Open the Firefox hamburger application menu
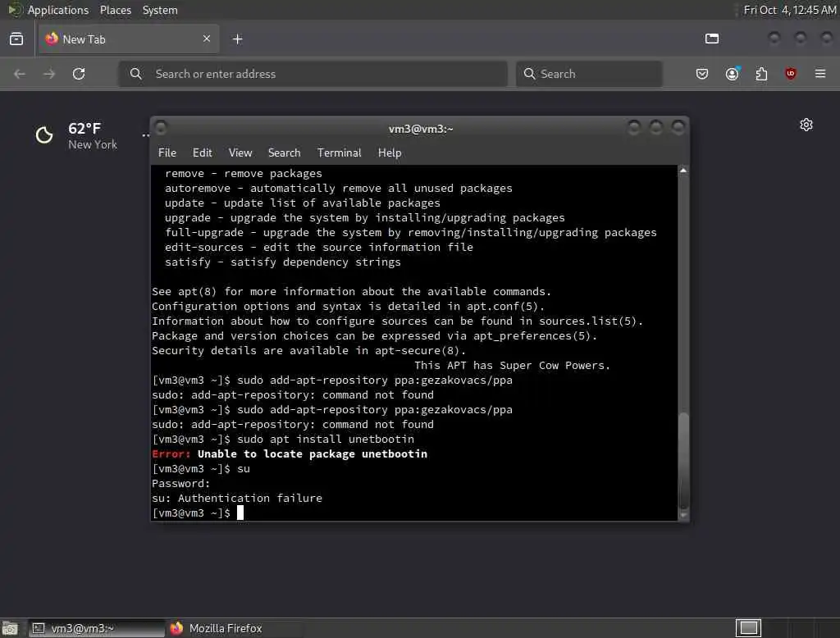840x638 pixels. point(820,73)
